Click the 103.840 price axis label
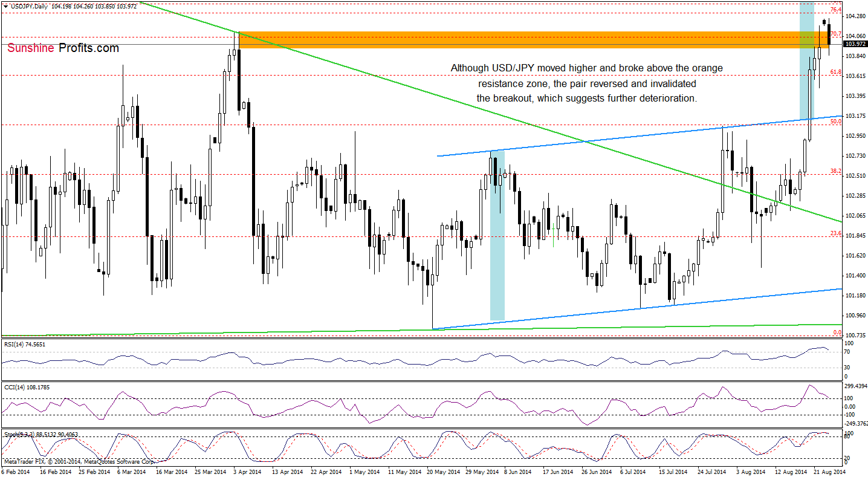 (x=855, y=56)
